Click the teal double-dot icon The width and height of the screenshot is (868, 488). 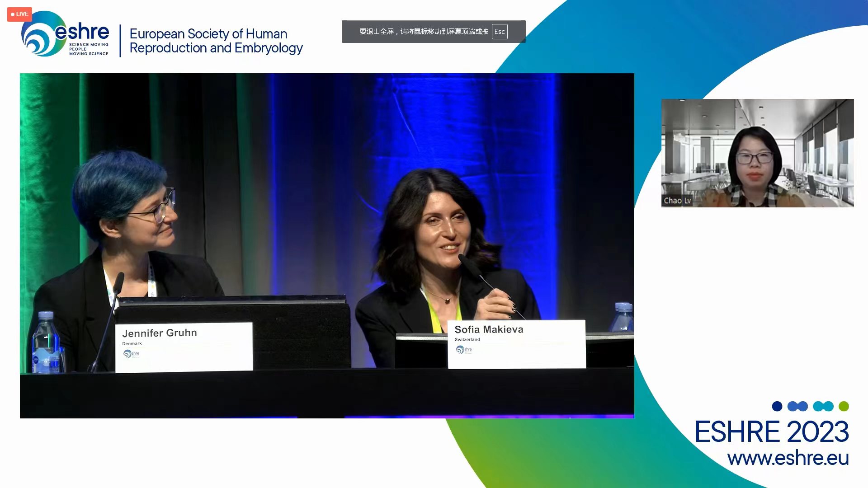tap(823, 406)
